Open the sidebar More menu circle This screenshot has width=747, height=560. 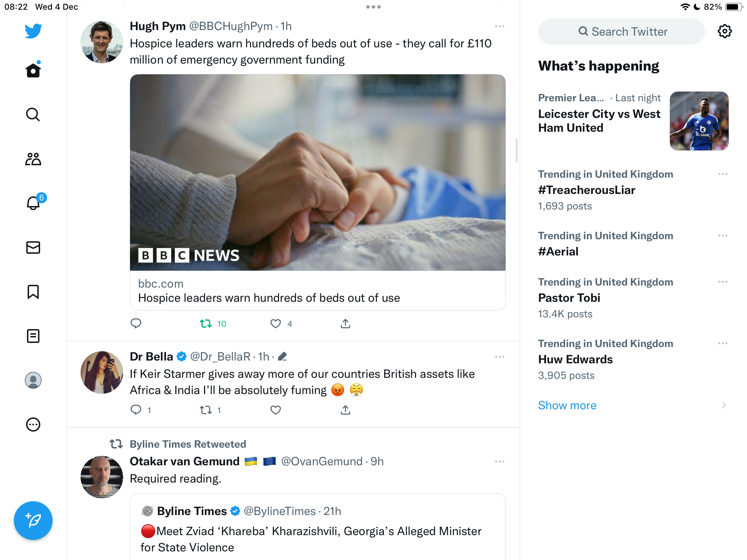coord(33,424)
